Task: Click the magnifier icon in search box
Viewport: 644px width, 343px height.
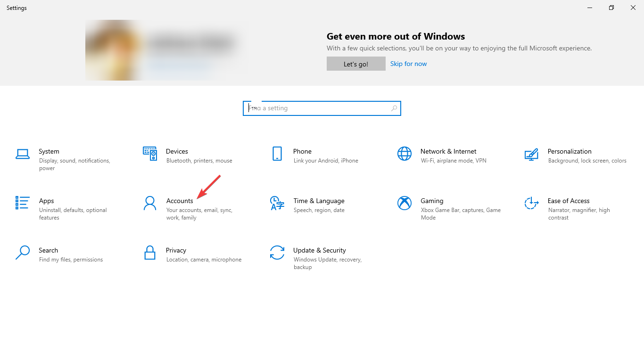Action: [x=394, y=108]
